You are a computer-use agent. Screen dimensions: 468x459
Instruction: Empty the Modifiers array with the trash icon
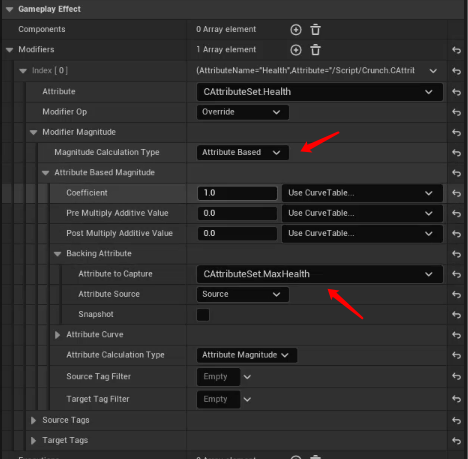(x=315, y=50)
